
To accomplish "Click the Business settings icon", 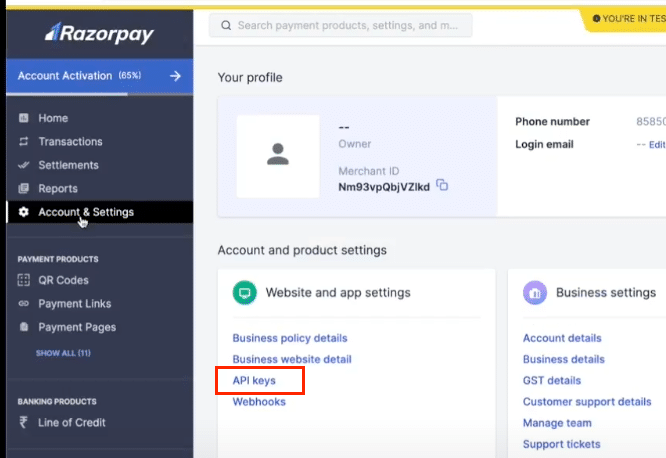I will [535, 292].
